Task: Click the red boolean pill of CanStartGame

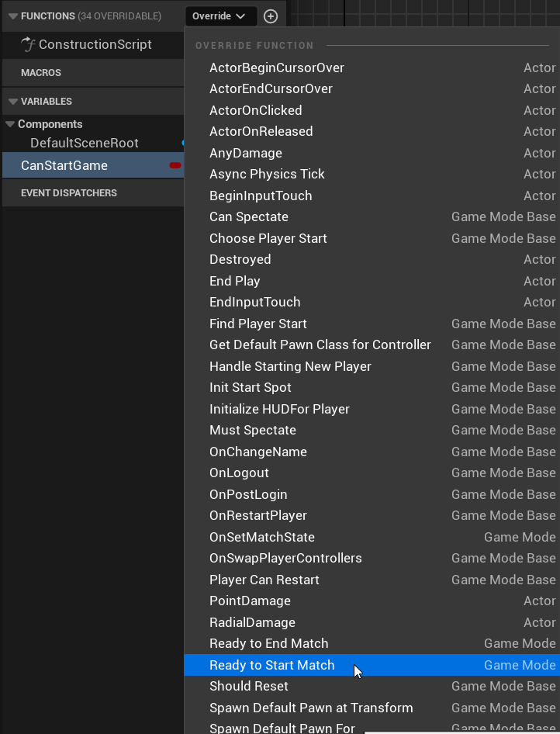Action: click(175, 165)
